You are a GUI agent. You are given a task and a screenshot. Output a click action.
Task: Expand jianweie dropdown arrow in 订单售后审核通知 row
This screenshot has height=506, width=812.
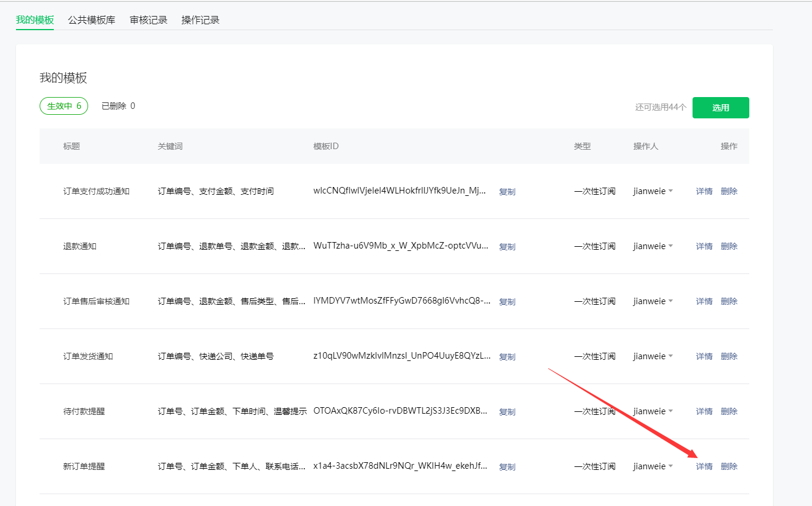click(x=671, y=301)
